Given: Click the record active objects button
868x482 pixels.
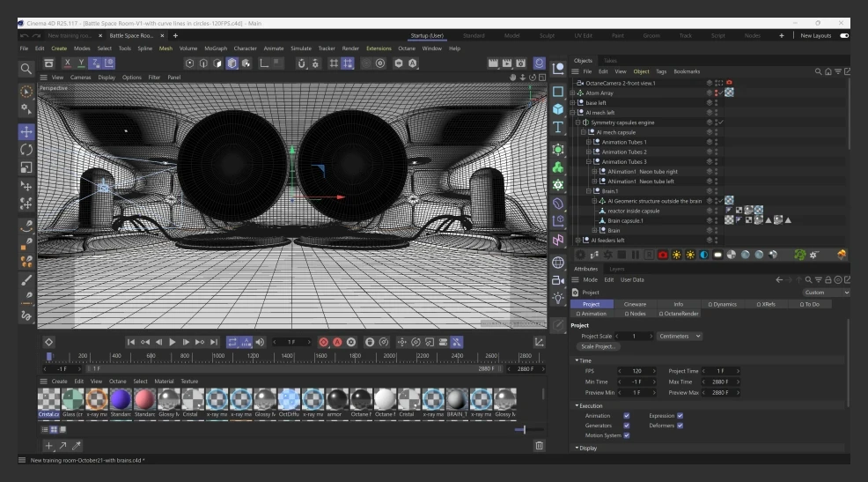Looking at the screenshot, I should [323, 342].
